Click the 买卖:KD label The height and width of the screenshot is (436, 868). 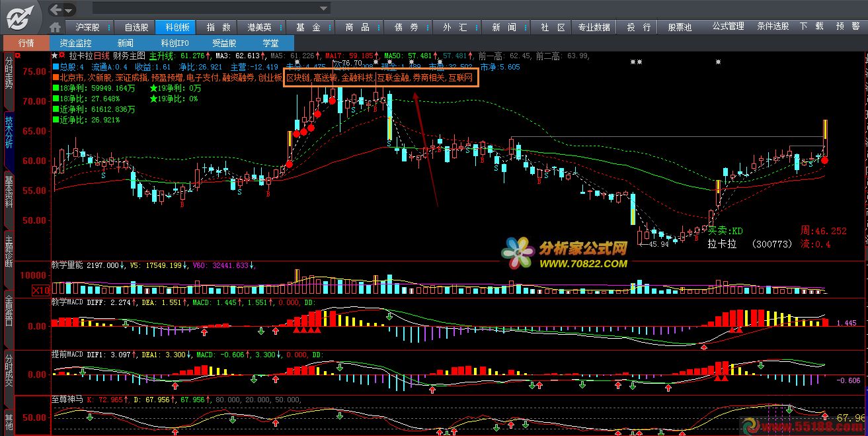click(725, 231)
